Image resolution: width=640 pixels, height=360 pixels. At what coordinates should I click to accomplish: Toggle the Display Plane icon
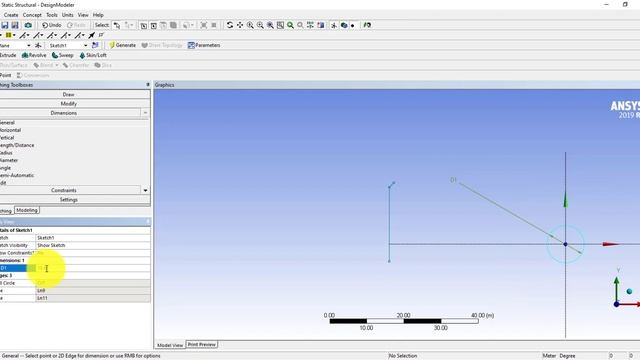coord(334,25)
